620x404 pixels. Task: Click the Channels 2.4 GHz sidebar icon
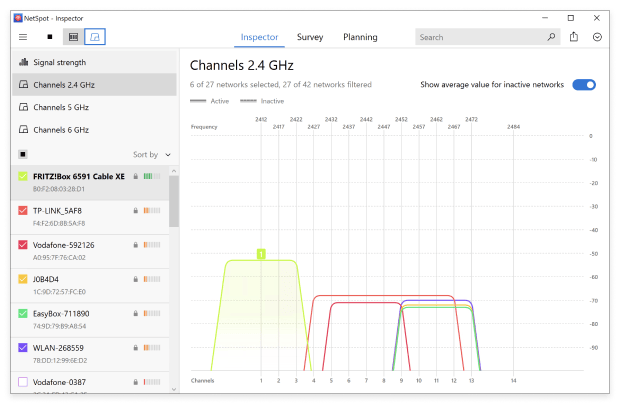click(24, 85)
